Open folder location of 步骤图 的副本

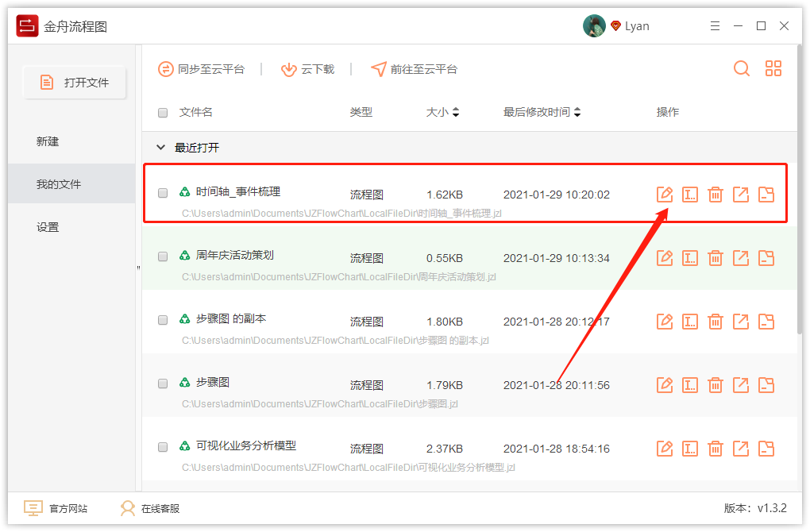[766, 322]
